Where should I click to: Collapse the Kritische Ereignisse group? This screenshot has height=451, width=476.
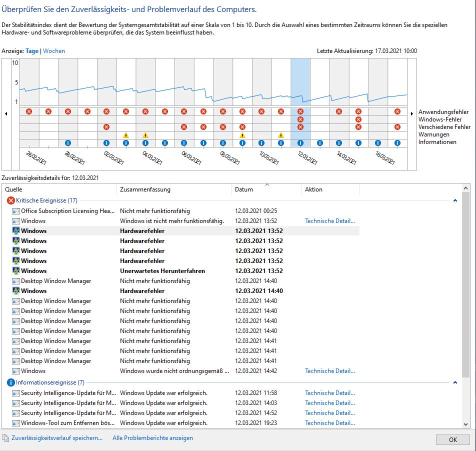[455, 200]
